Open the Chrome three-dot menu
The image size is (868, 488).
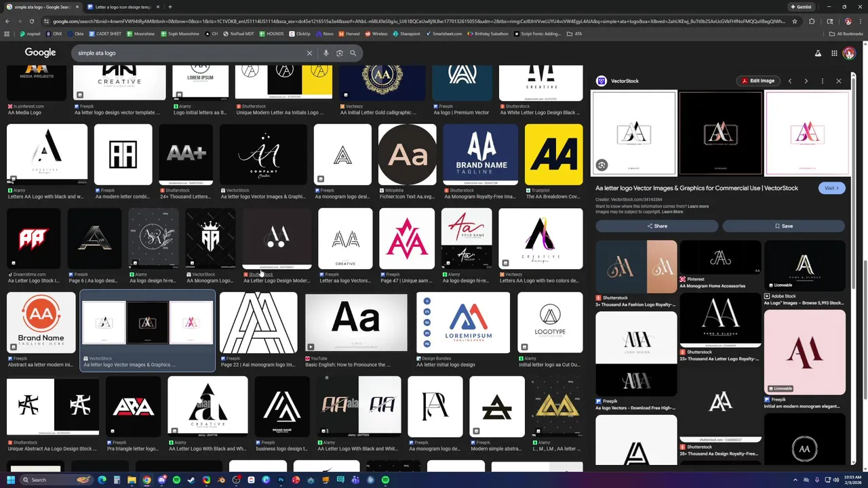(x=860, y=21)
